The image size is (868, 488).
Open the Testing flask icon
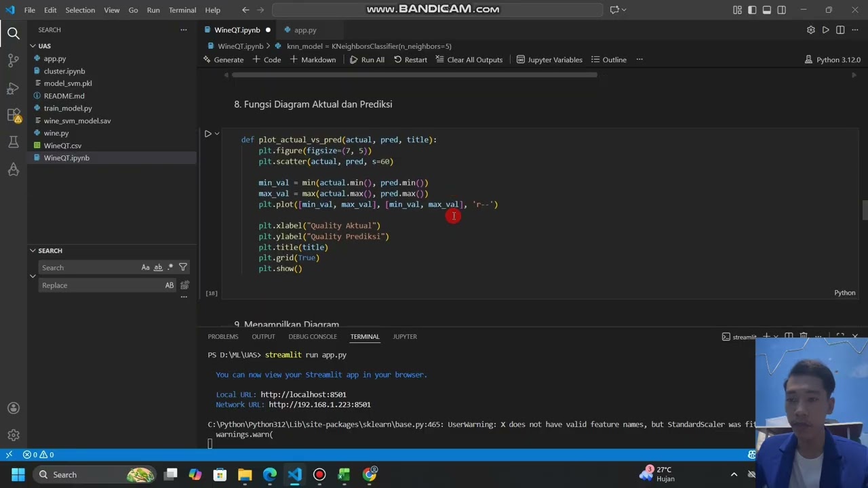click(14, 142)
